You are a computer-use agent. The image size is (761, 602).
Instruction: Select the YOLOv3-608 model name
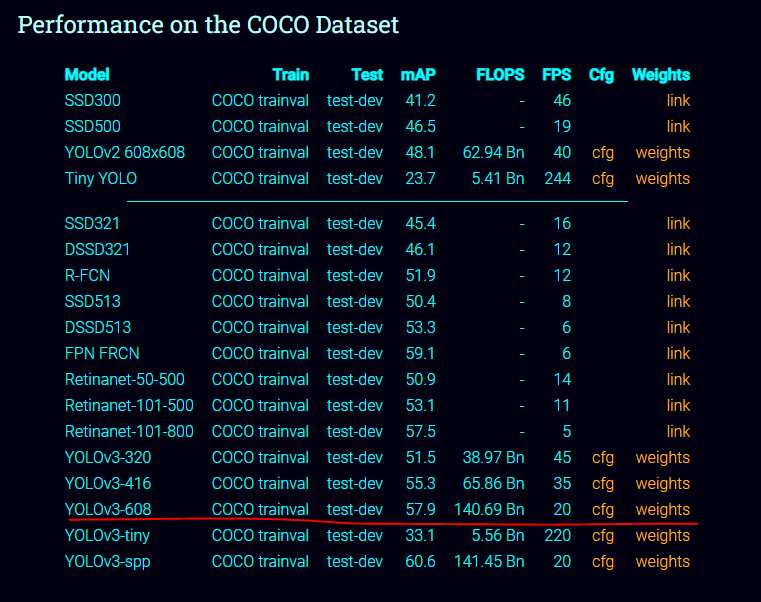point(108,510)
